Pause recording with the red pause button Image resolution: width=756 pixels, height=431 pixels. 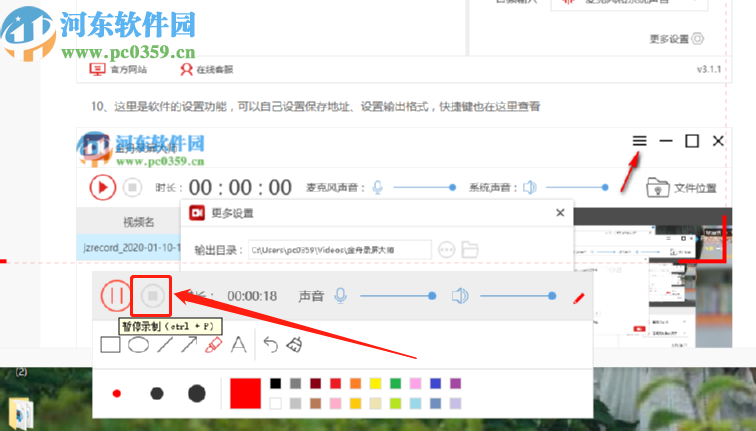pyautogui.click(x=116, y=296)
